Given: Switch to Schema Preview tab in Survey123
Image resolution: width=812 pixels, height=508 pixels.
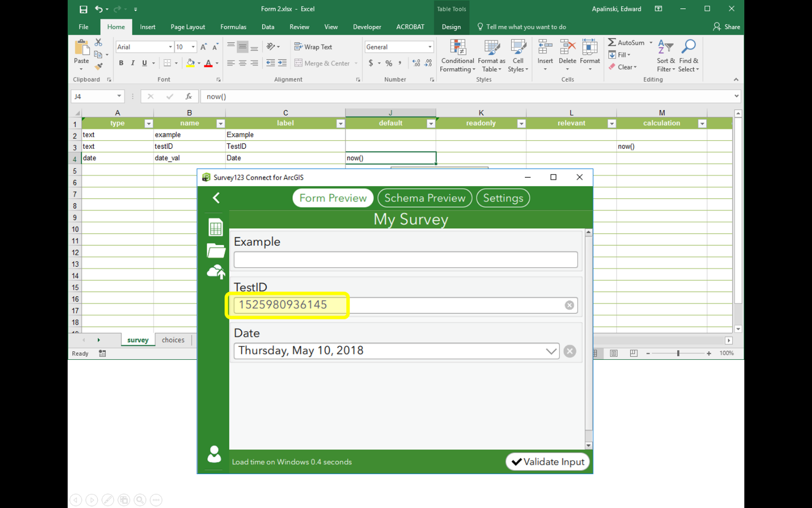Looking at the screenshot, I should 425,198.
